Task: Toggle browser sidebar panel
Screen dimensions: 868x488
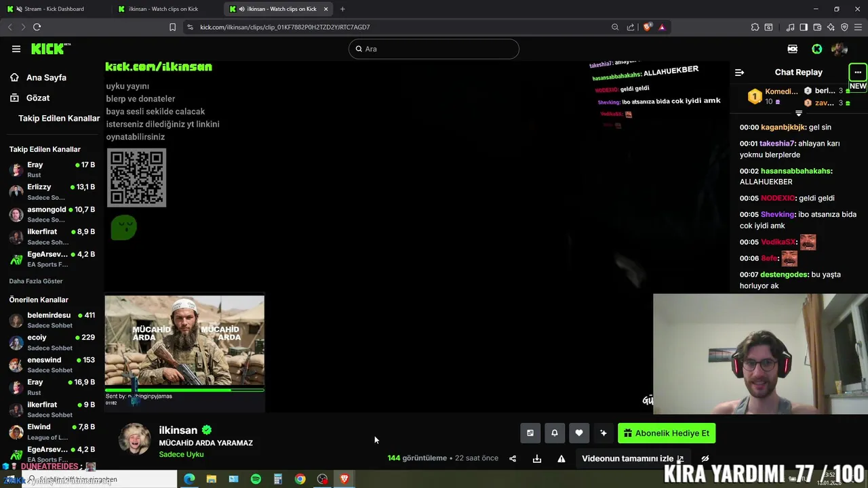Action: pos(804,27)
